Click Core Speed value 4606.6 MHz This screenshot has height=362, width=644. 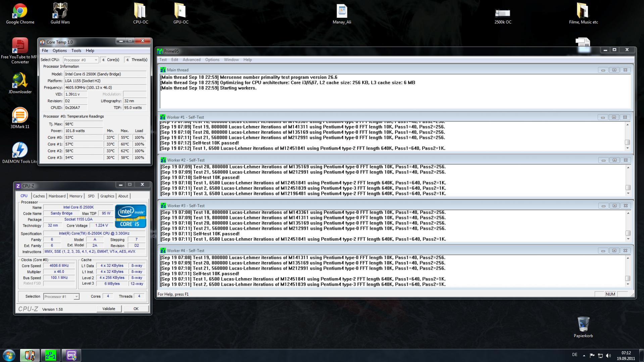coord(59,266)
